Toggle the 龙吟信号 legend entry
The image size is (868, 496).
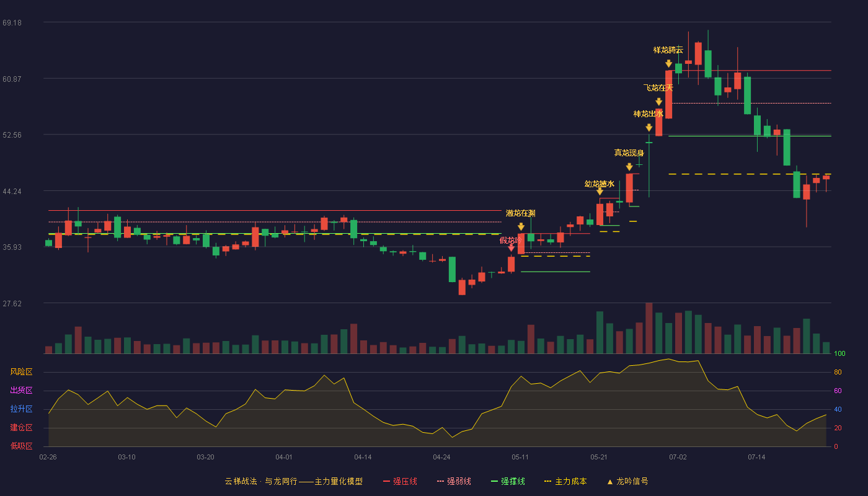(627, 481)
